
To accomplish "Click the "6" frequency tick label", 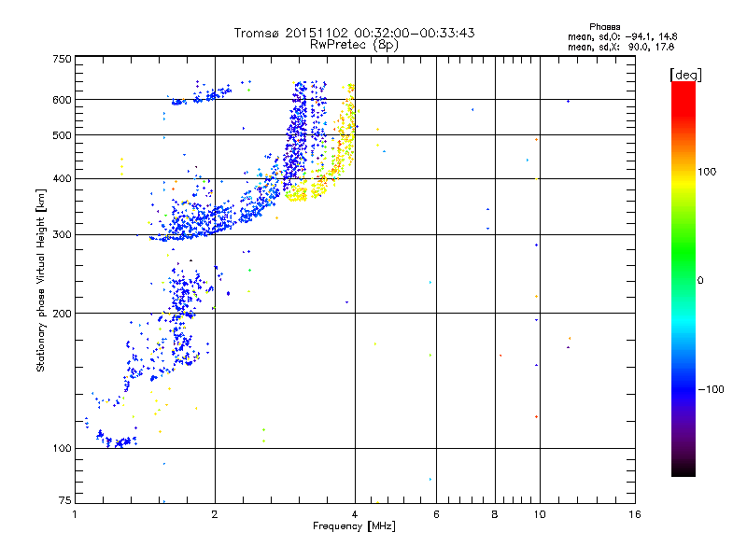I will click(x=436, y=514).
